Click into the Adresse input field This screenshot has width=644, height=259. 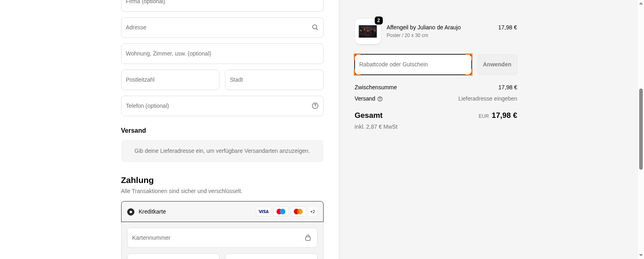[x=222, y=27]
